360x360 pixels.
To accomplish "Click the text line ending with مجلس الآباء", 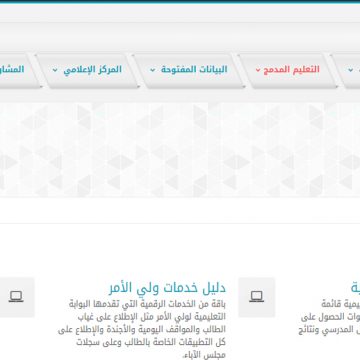I will 205,355.
